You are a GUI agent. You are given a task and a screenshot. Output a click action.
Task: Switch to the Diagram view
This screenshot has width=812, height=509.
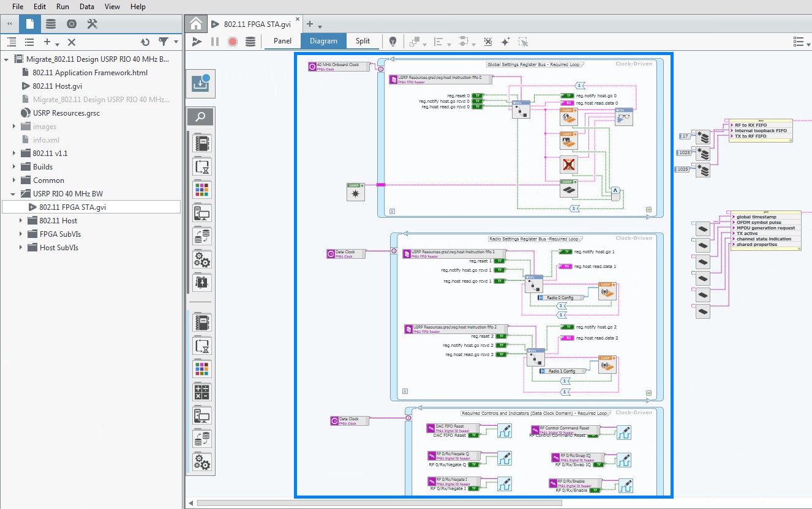pos(323,41)
